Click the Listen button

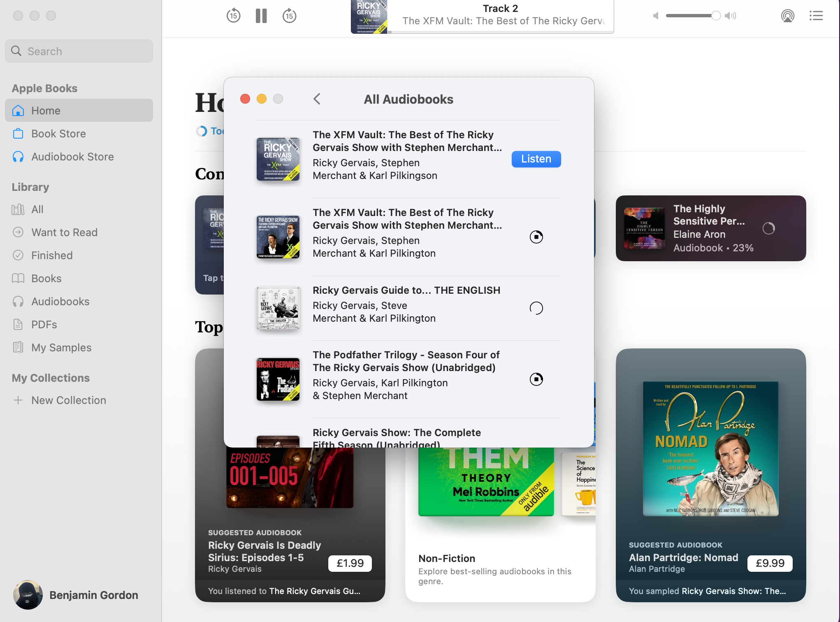pyautogui.click(x=536, y=159)
